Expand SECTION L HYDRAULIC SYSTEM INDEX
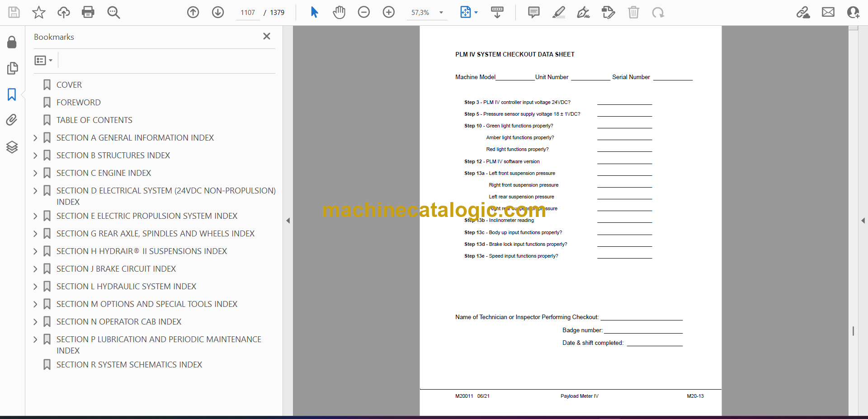The height and width of the screenshot is (419, 868). pos(35,287)
